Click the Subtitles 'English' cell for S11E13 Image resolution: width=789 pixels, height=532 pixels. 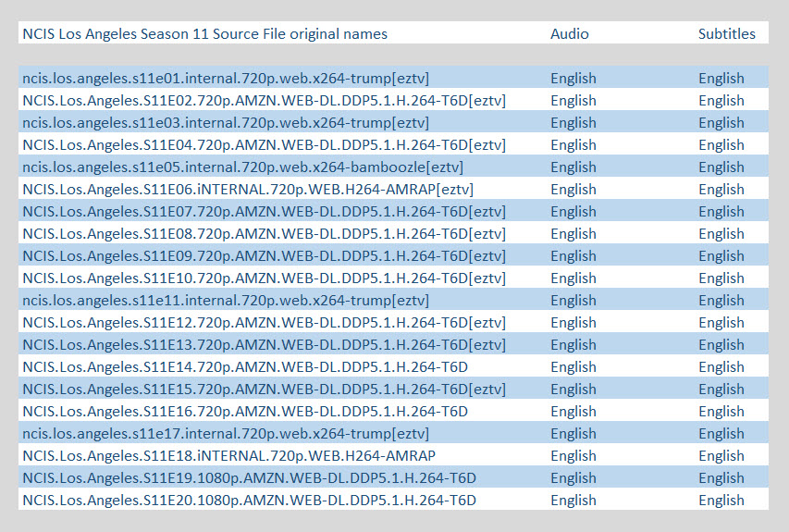[721, 345]
